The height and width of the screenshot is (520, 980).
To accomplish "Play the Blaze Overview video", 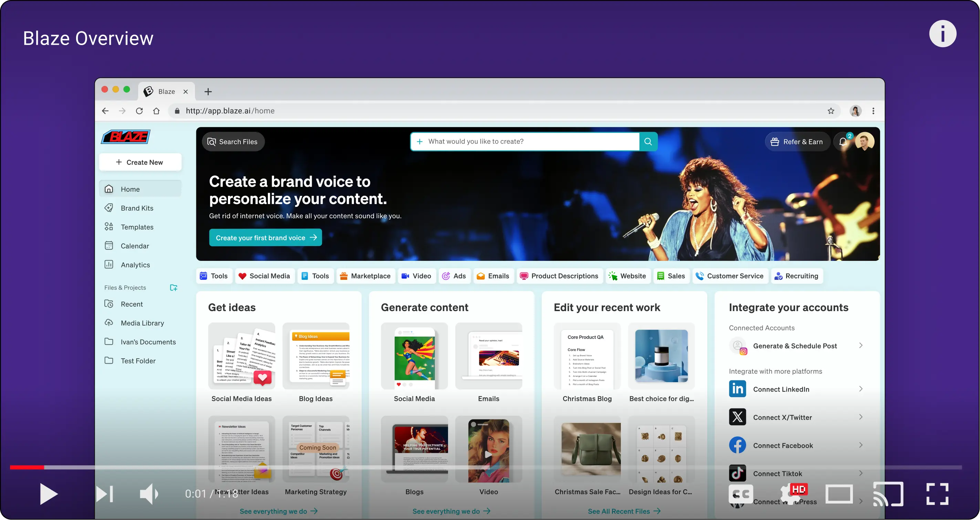I will (x=49, y=494).
